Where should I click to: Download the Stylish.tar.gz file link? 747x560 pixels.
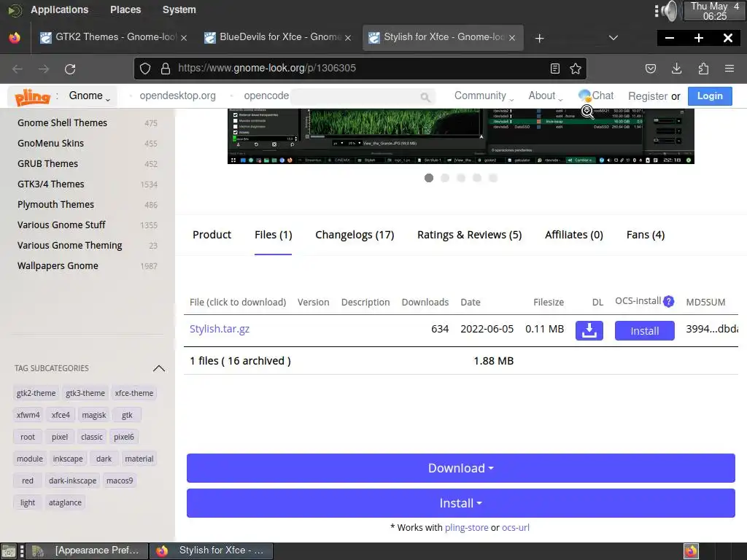tap(220, 329)
